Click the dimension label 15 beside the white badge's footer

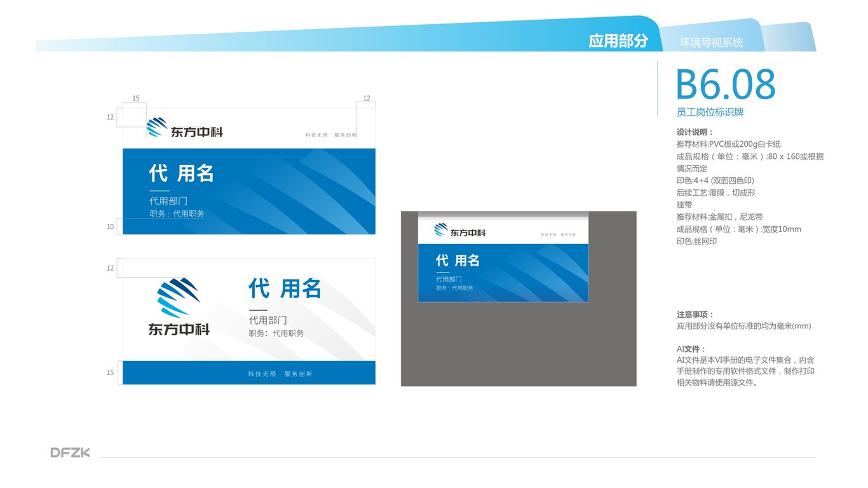tap(110, 372)
